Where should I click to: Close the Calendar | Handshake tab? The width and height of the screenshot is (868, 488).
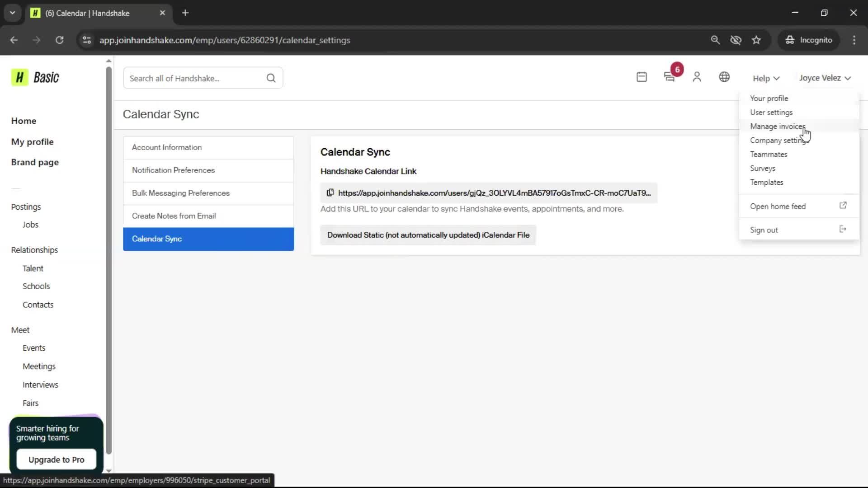pyautogui.click(x=162, y=13)
